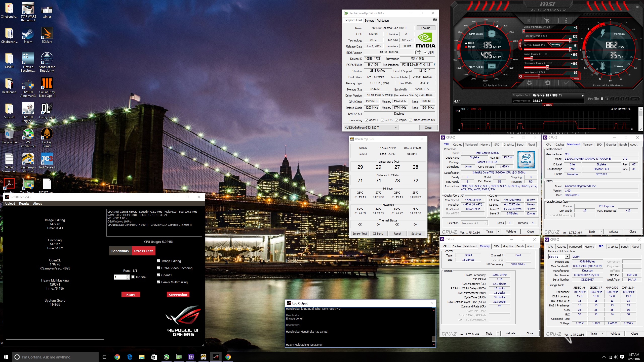
Task: Toggle the Link button between power and temp limits
Action: 520,45
